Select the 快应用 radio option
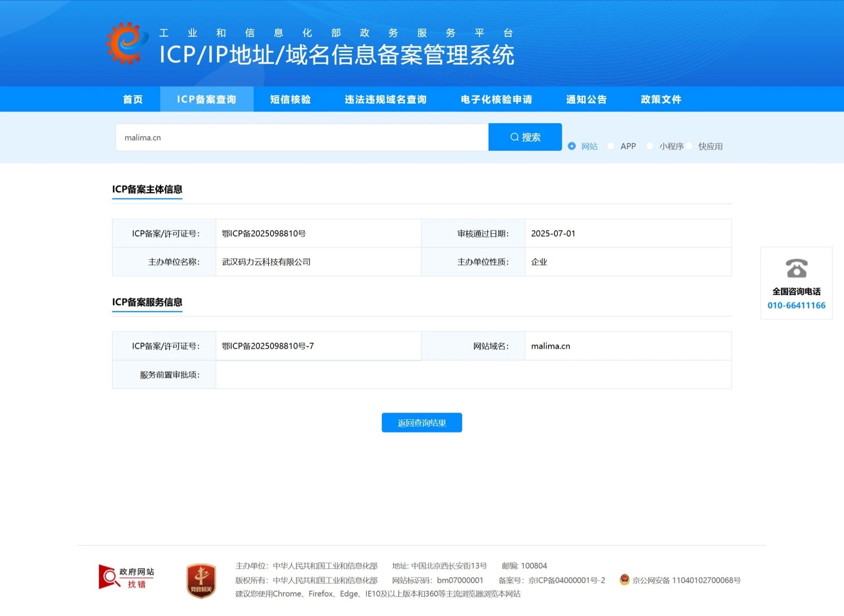The width and height of the screenshot is (844, 616). [x=689, y=146]
